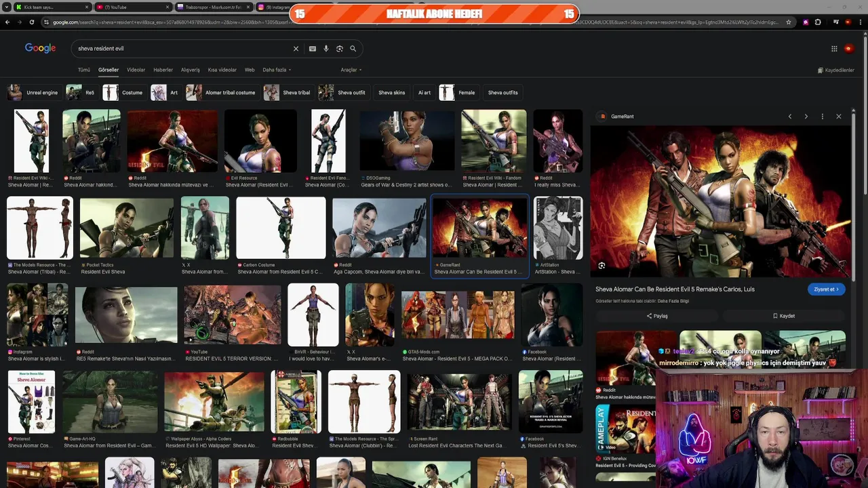
Task: Switch to the Haberler tab
Action: coord(163,70)
